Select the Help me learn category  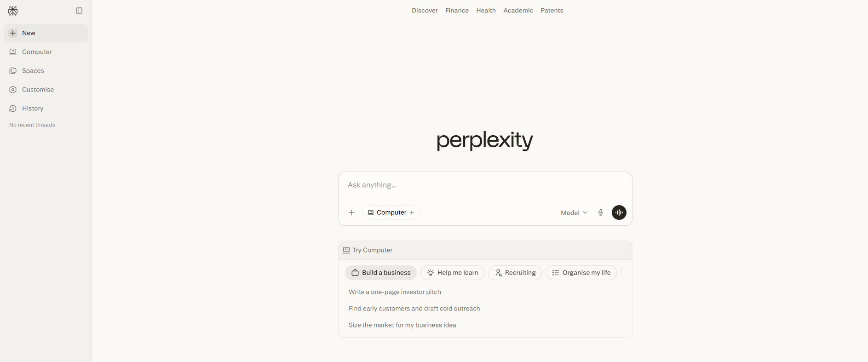click(x=452, y=273)
